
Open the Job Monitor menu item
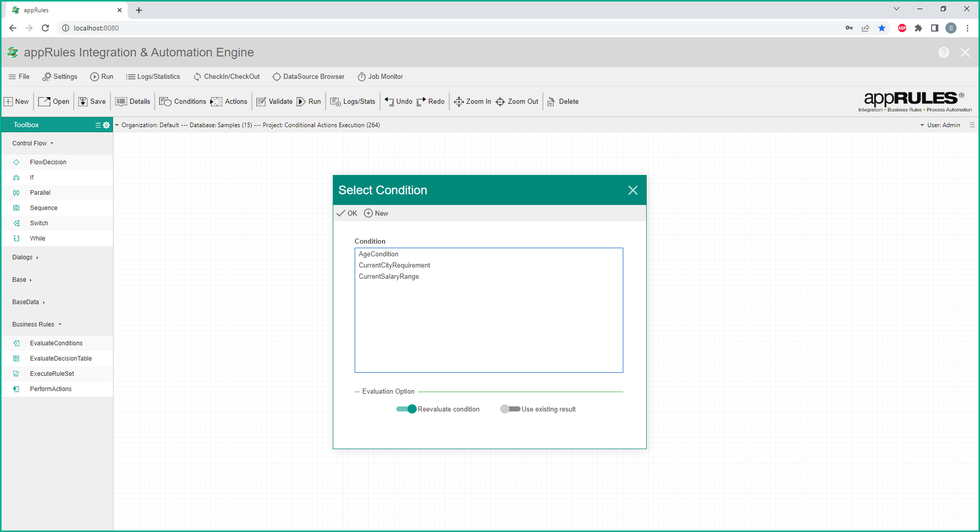point(380,77)
